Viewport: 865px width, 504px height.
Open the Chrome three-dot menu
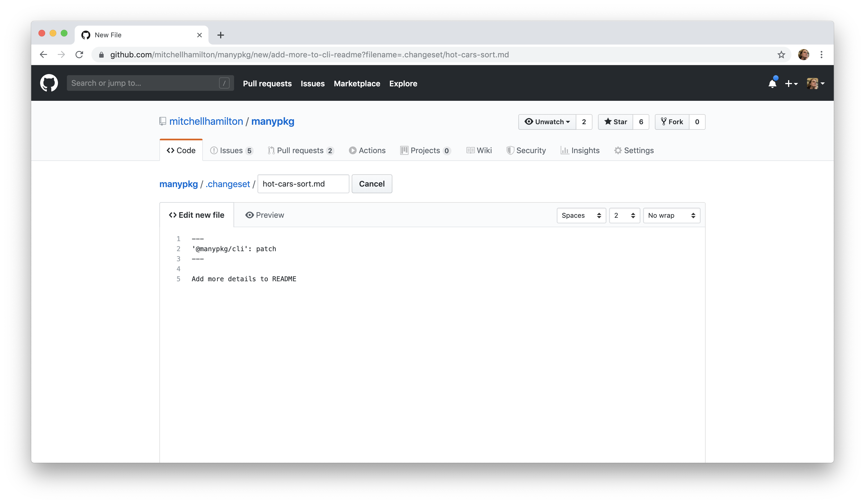pyautogui.click(x=822, y=55)
